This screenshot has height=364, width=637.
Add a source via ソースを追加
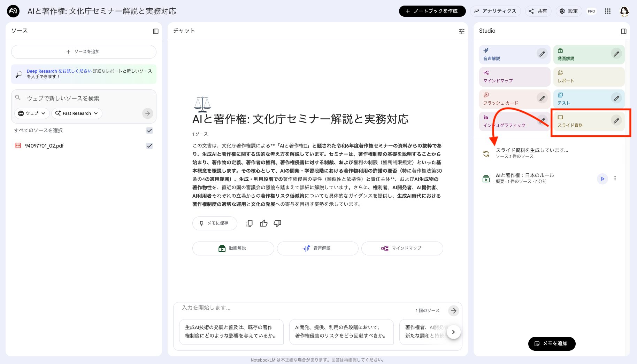[84, 52]
